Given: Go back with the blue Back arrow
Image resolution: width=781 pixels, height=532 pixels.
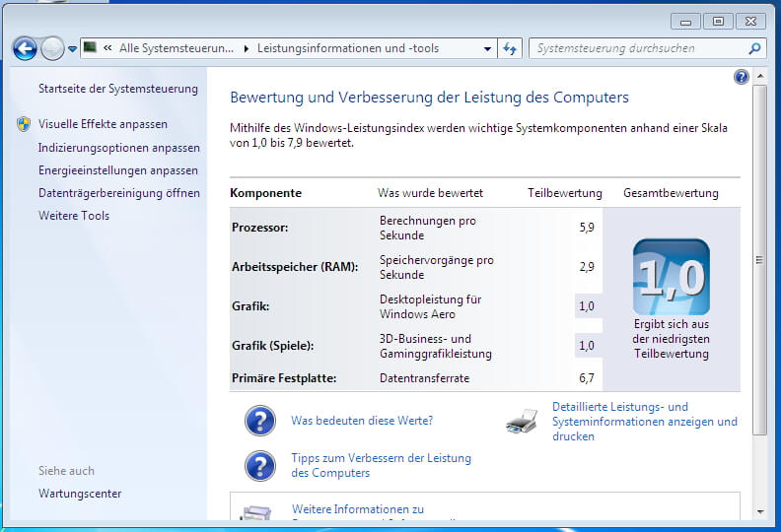Looking at the screenshot, I should tap(25, 49).
